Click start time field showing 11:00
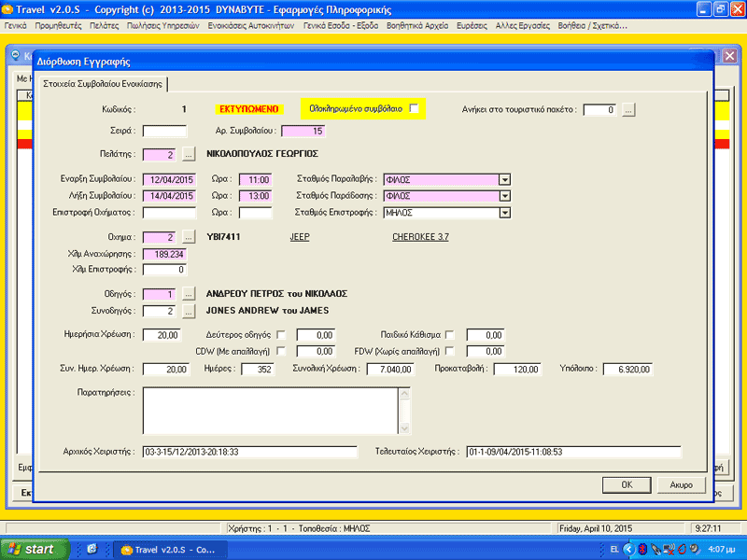Viewport: 747px width, 560px height. (x=255, y=179)
